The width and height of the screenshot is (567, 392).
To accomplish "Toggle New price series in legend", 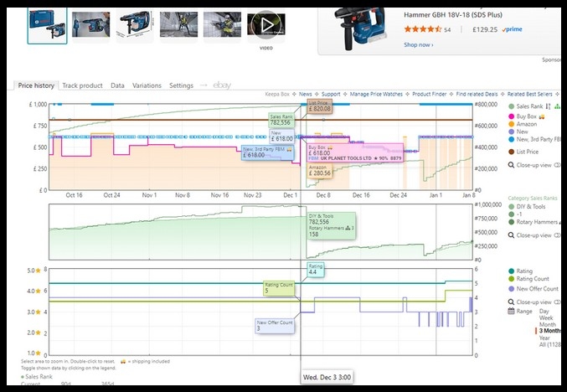I will click(518, 132).
